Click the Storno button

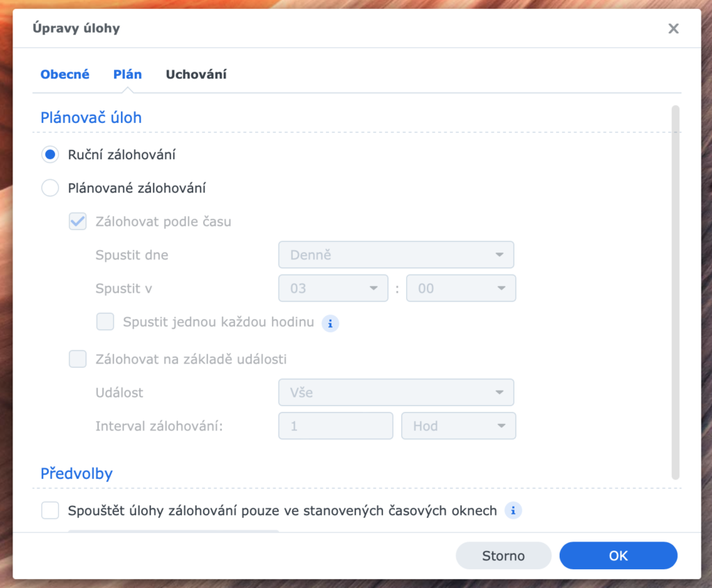[x=503, y=555]
